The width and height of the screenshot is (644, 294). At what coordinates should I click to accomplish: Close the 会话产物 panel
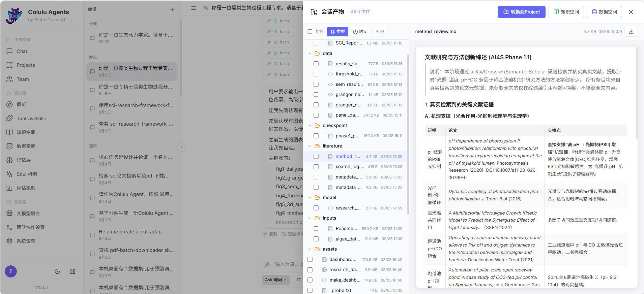(631, 12)
